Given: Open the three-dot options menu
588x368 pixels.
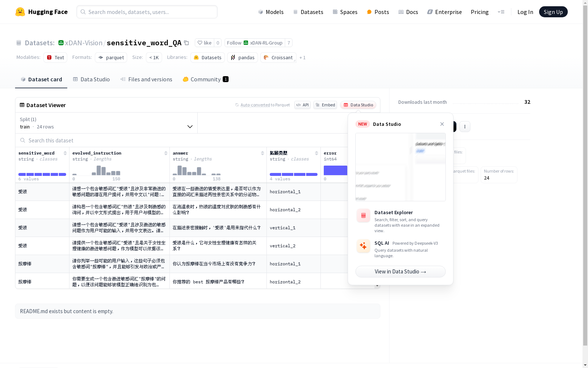Looking at the screenshot, I should tap(465, 127).
